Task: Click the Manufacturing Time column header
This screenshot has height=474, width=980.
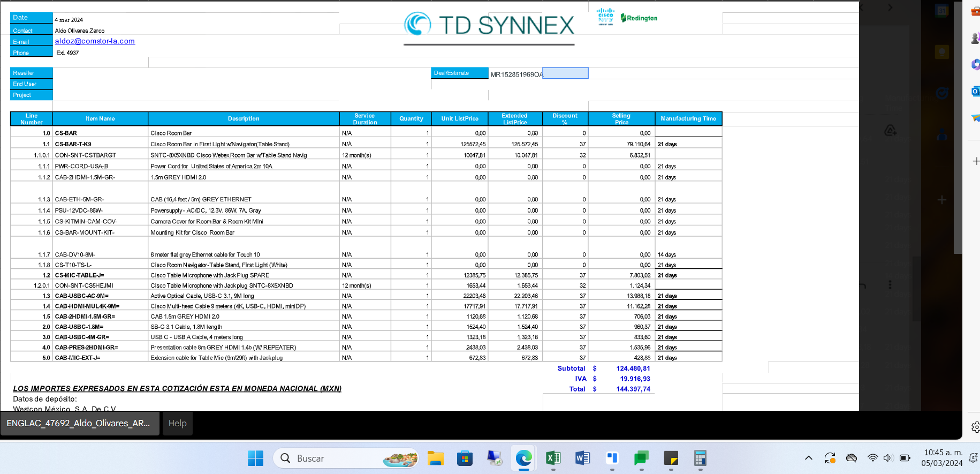Action: click(688, 119)
